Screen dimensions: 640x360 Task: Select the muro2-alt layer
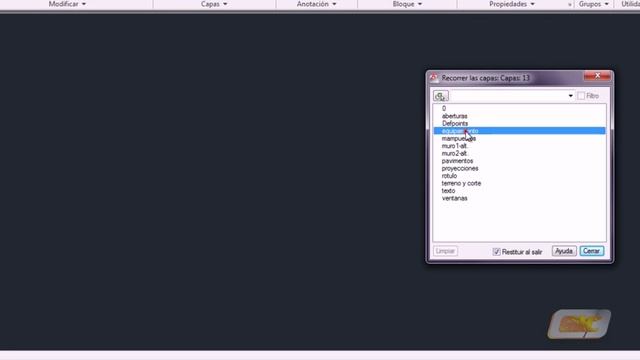519,153
